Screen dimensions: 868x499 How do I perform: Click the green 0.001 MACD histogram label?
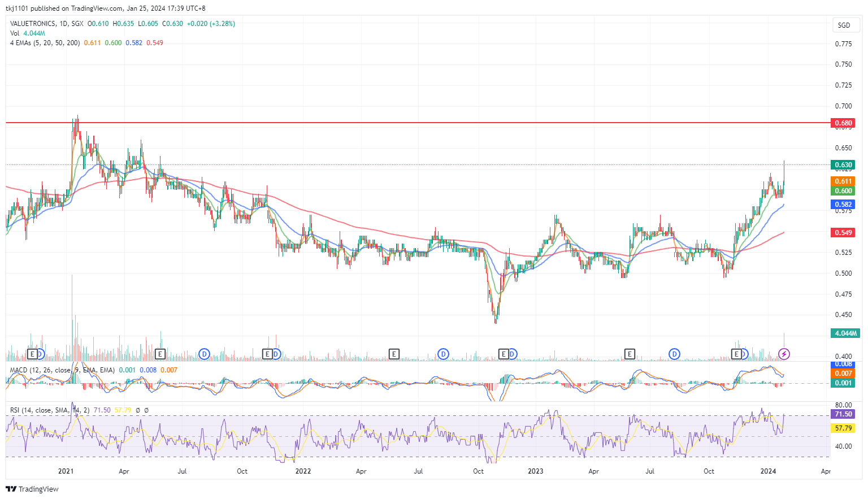pos(844,383)
